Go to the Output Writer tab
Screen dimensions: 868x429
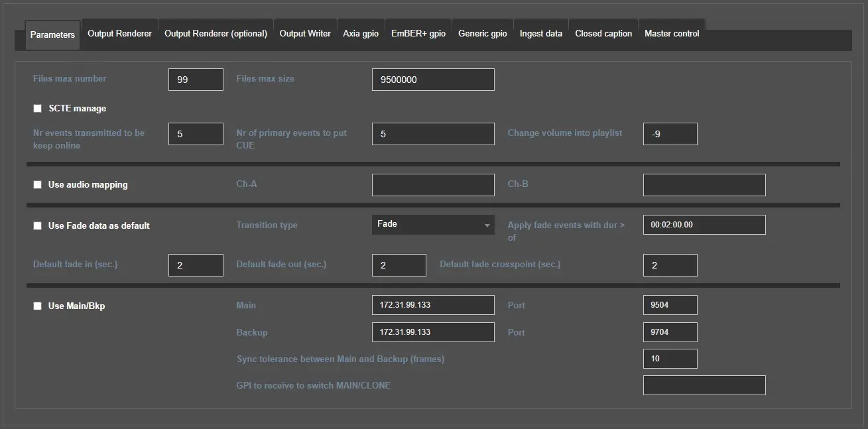[305, 34]
